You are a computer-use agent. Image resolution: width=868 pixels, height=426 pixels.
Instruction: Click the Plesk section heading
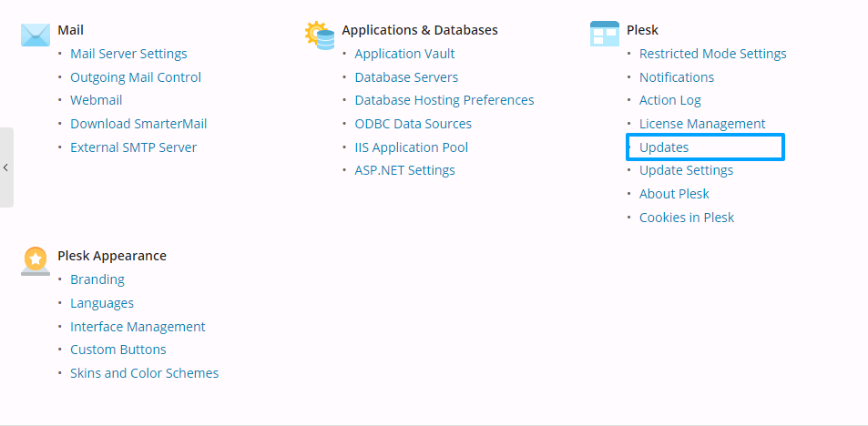642,30
